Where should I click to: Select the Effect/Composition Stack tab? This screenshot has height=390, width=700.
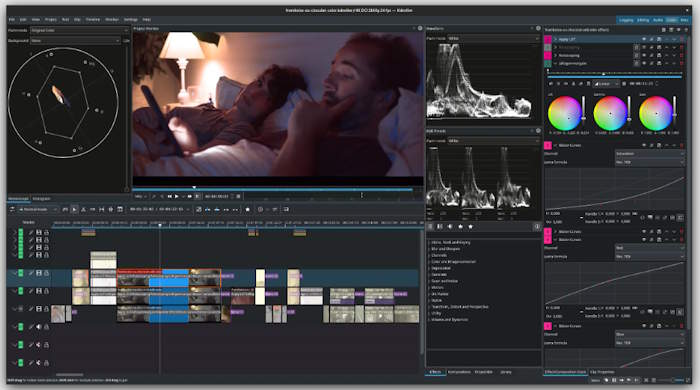tap(565, 372)
